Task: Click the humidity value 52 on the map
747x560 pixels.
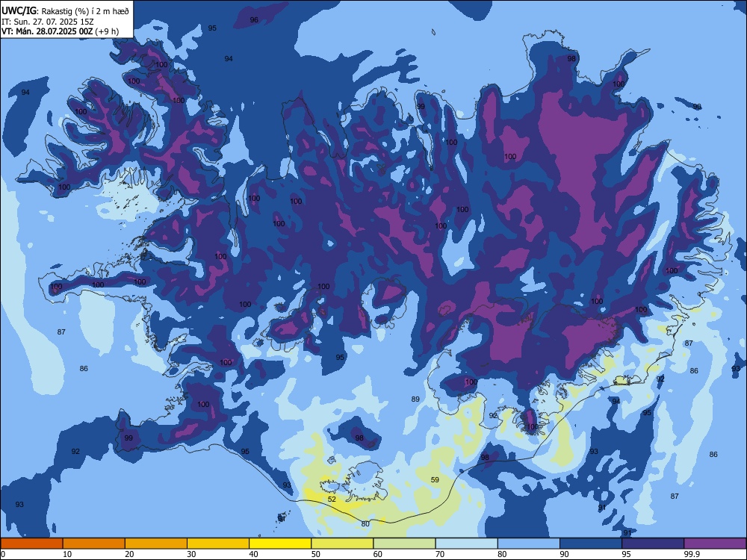Action: pos(332,499)
